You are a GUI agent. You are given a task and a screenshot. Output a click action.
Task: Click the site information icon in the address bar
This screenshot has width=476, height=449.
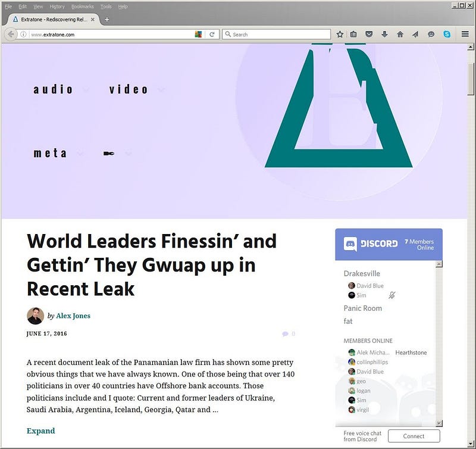pos(23,35)
